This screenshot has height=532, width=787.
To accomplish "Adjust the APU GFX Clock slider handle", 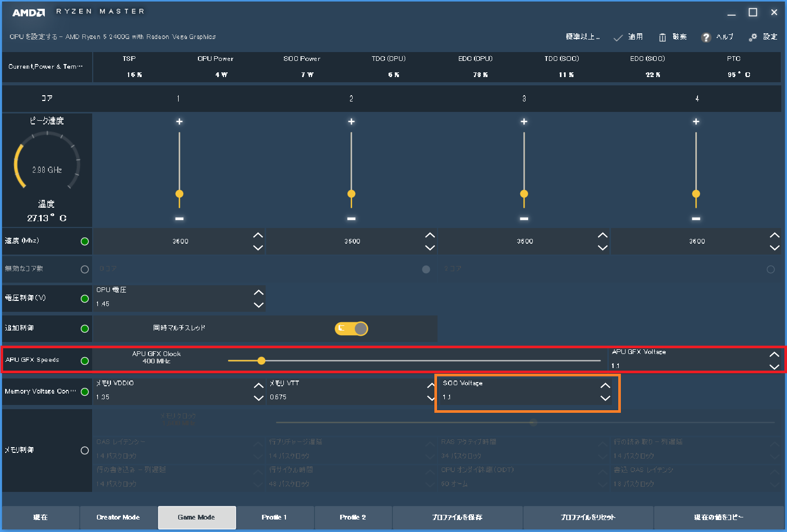I will (261, 361).
